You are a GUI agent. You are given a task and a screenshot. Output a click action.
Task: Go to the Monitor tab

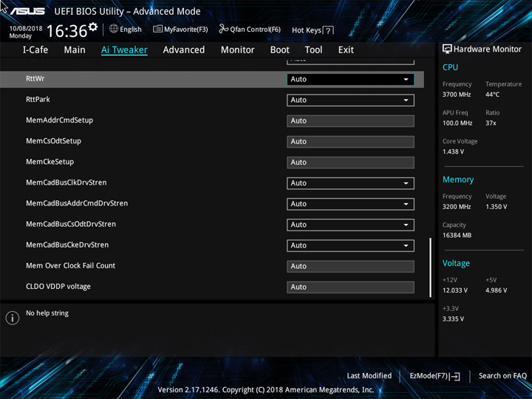(237, 50)
